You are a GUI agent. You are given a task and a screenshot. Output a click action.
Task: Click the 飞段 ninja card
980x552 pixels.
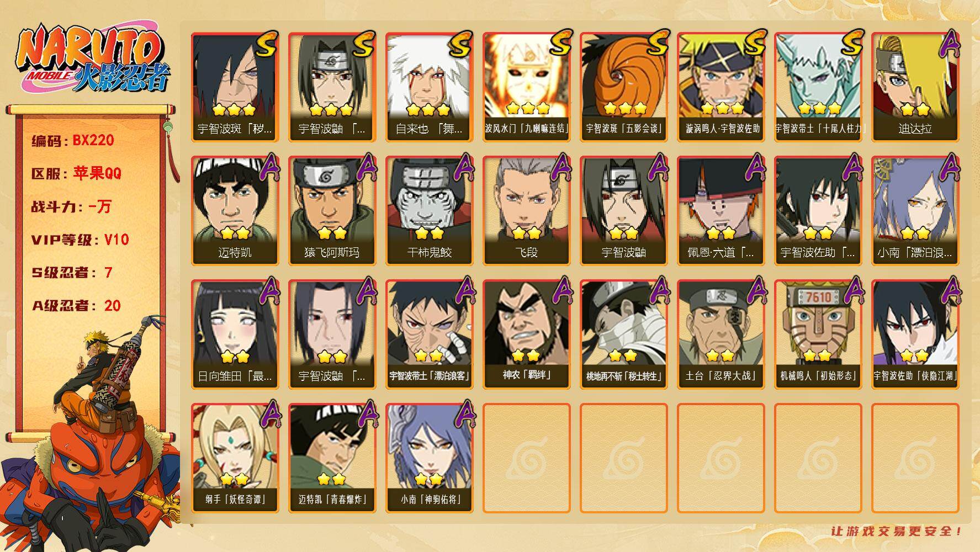coord(526,210)
